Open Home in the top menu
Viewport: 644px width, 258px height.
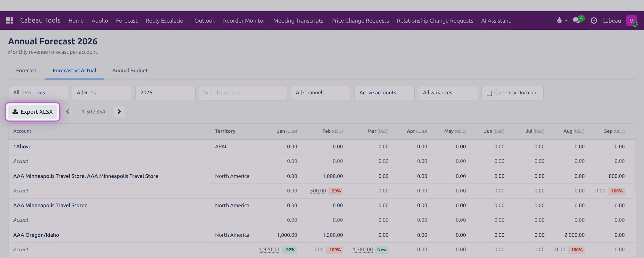[x=76, y=21]
